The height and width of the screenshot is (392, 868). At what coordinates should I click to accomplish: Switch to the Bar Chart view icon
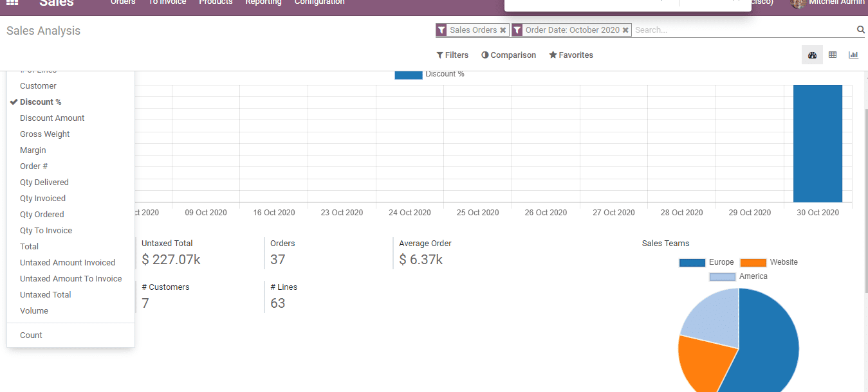853,55
